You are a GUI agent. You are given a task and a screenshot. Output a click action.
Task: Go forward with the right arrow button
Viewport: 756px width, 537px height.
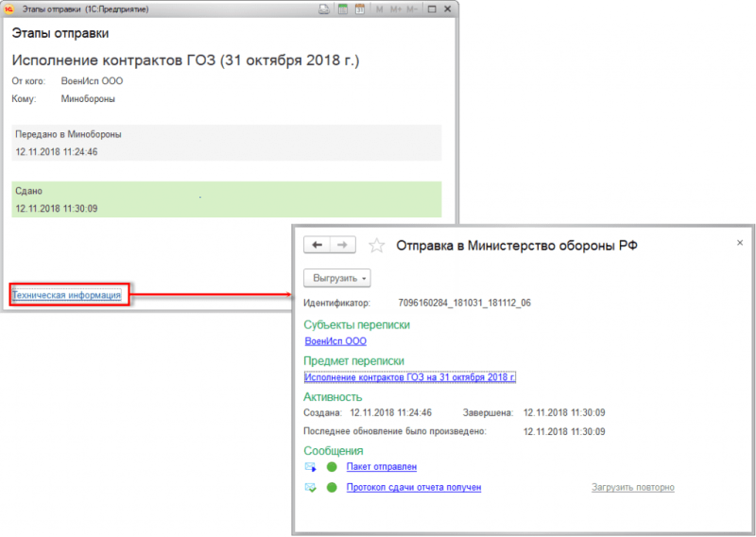click(343, 245)
